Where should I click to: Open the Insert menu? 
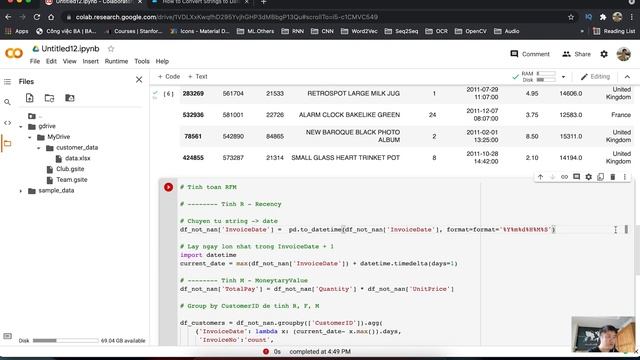point(91,61)
